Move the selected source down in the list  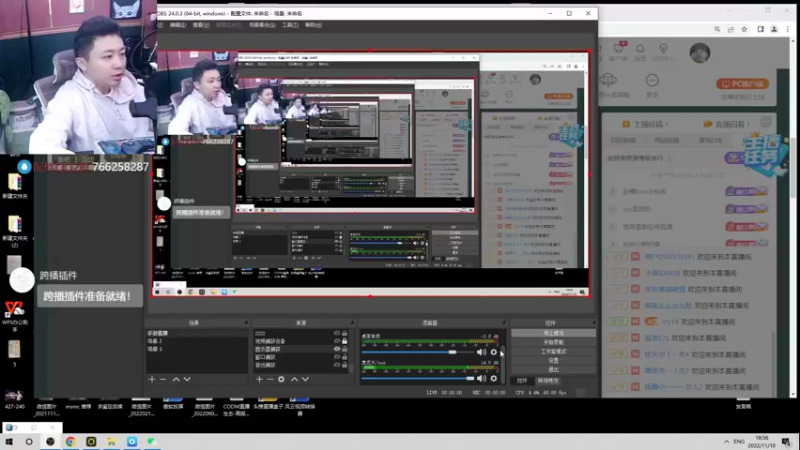tap(306, 379)
